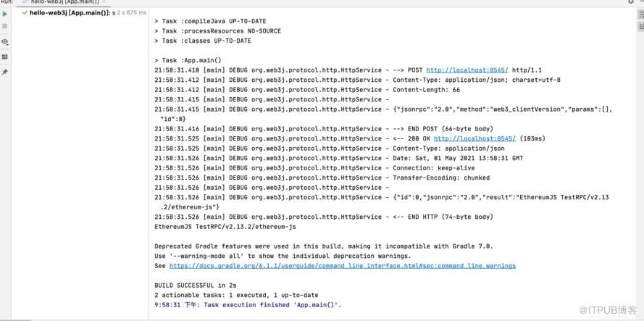Click scroll-to-end icon below soft-wrap

[x=640, y=26]
